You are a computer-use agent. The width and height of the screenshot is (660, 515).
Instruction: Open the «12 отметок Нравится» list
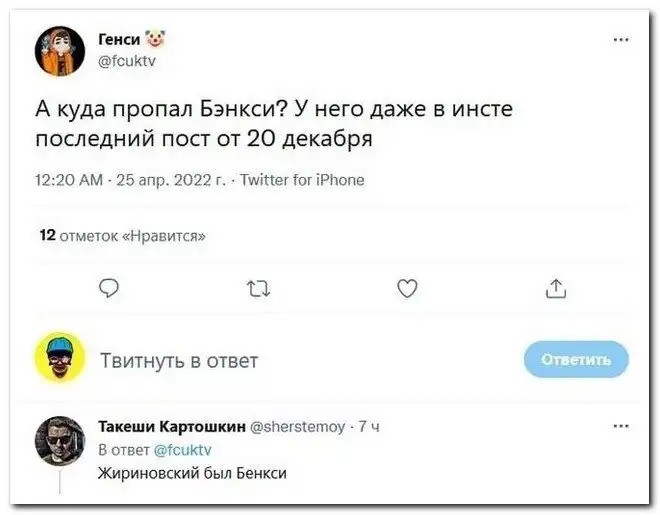(x=122, y=236)
